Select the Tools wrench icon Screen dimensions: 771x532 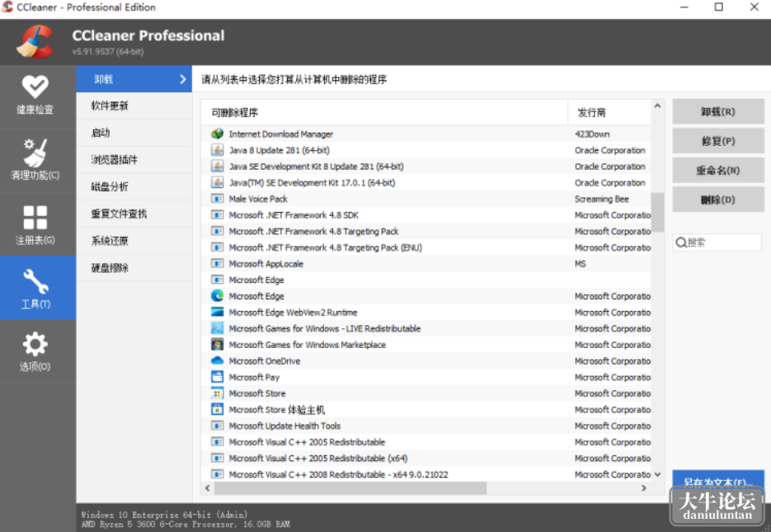tap(35, 281)
